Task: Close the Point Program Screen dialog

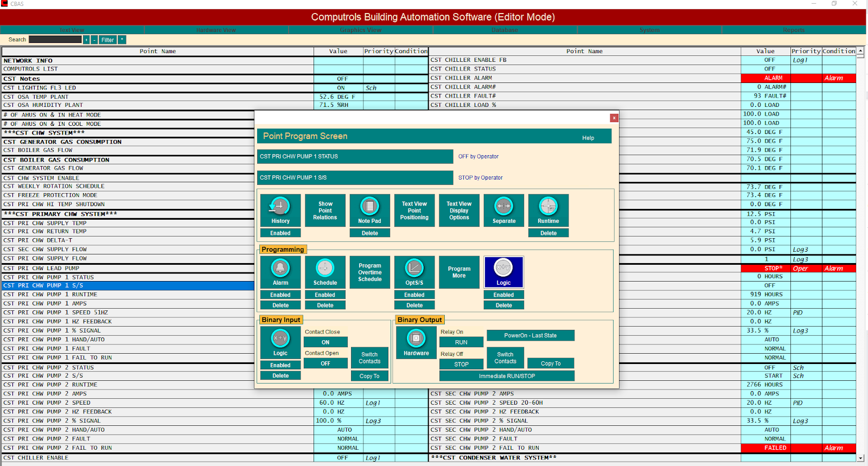Action: (x=614, y=118)
